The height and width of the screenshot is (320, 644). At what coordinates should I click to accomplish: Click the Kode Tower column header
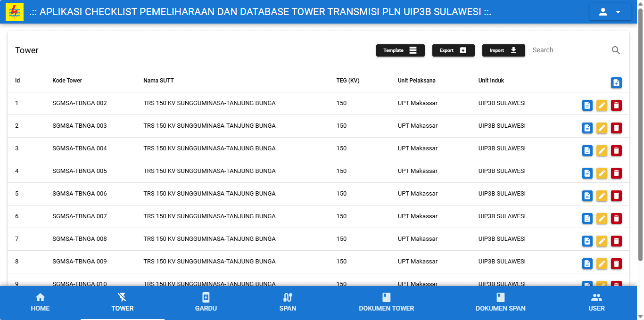(x=67, y=81)
